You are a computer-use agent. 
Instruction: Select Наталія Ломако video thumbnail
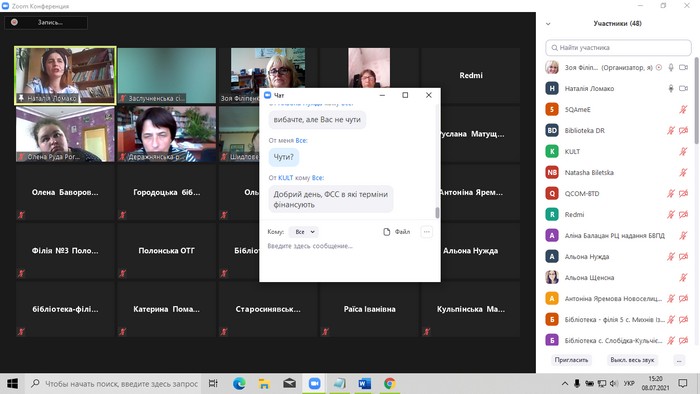point(65,76)
